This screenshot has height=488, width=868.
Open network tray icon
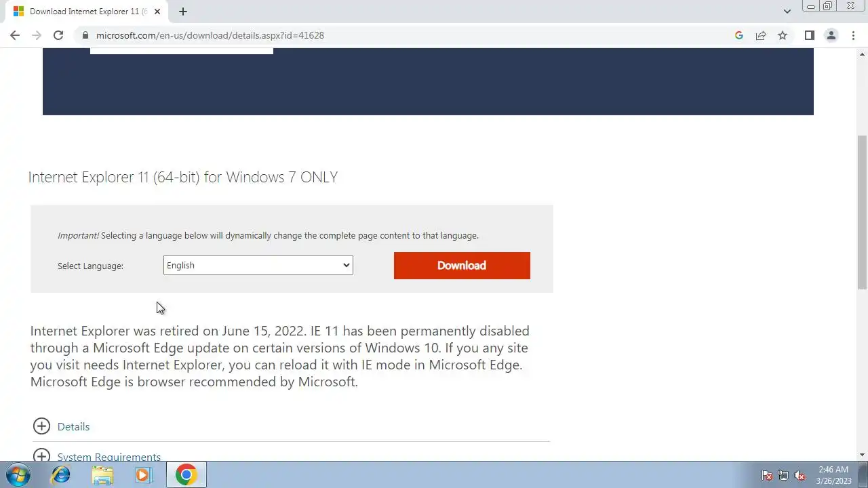pyautogui.click(x=783, y=475)
